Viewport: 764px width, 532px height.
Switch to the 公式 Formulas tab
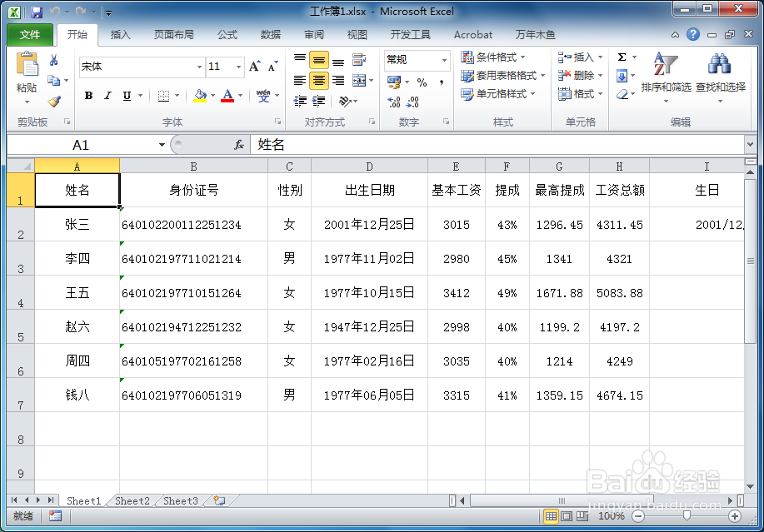click(227, 35)
